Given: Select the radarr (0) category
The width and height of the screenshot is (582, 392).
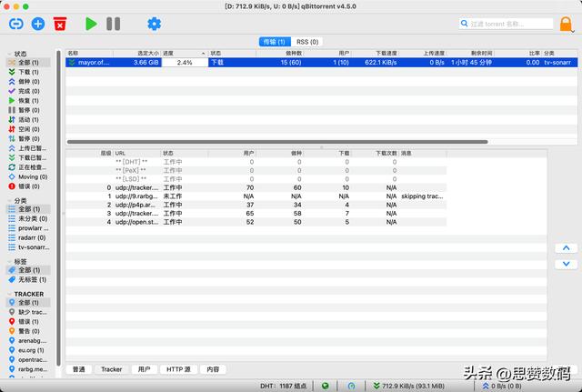Looking at the screenshot, I should (x=28, y=237).
